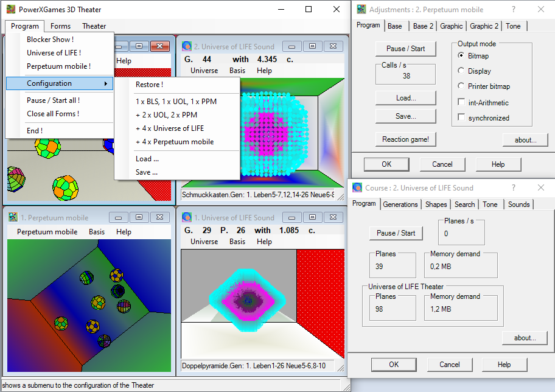Viewport: 555px width, 392px height.
Task: Choose End! in the Program menu
Action: (x=60, y=131)
